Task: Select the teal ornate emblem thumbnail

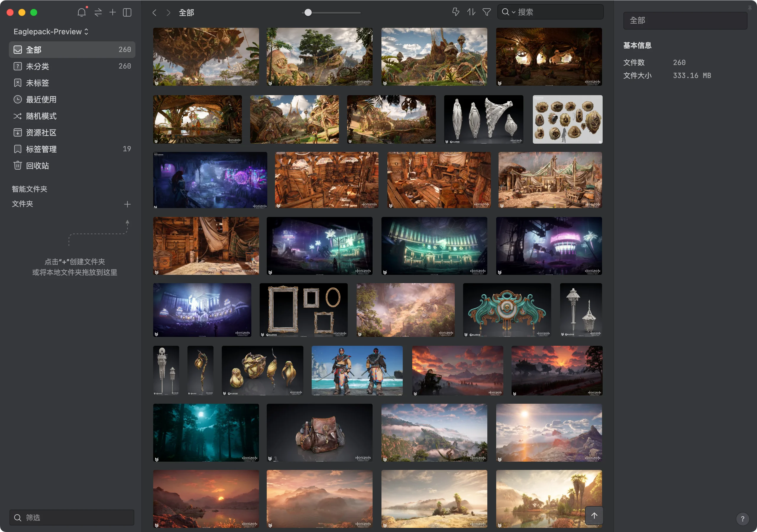Action: (x=507, y=310)
